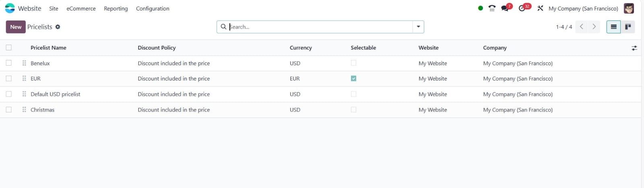
Task: Click the green online status indicator
Action: [480, 8]
